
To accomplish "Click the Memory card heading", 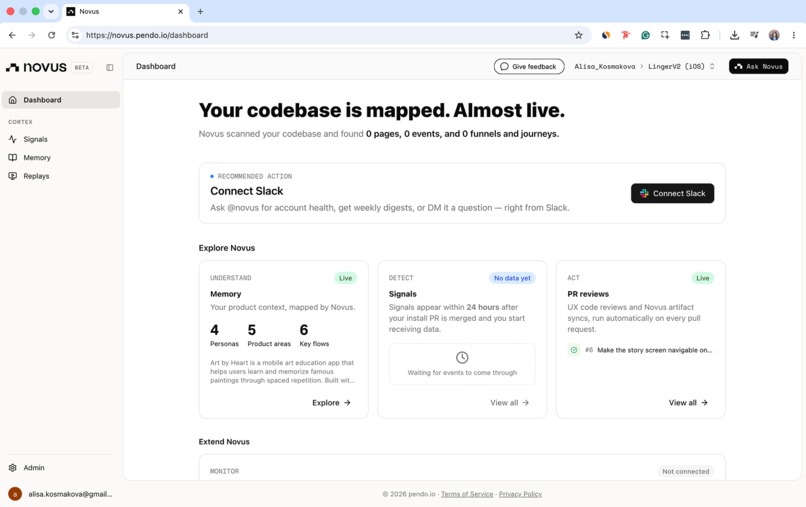I will 226,294.
